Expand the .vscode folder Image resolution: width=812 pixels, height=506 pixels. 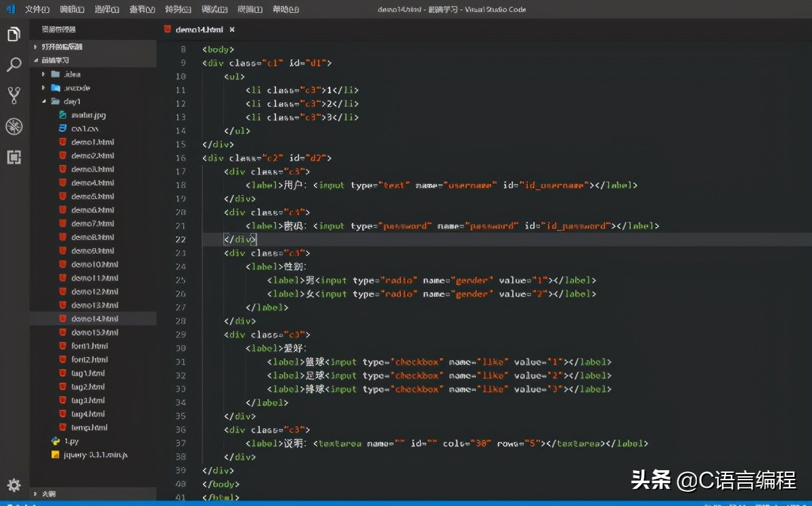tap(44, 88)
